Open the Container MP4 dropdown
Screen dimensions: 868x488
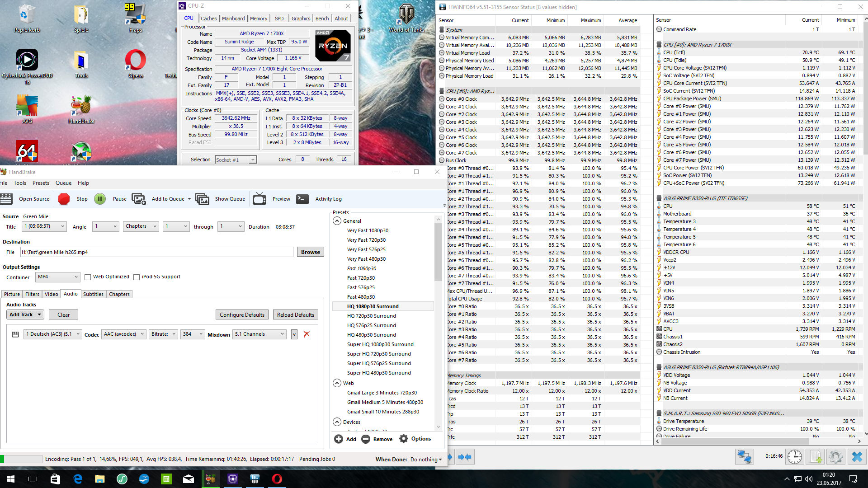(58, 277)
